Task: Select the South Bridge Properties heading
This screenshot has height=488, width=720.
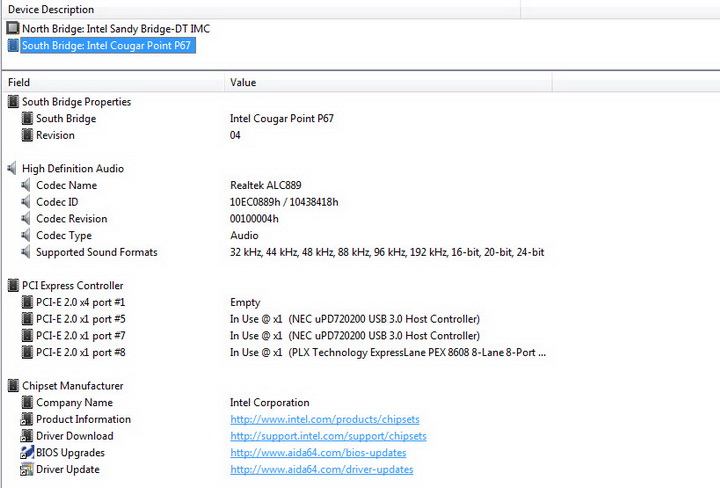Action: pyautogui.click(x=76, y=101)
